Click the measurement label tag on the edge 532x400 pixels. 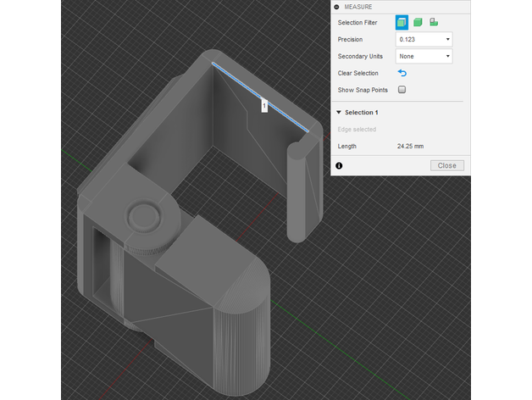point(264,106)
